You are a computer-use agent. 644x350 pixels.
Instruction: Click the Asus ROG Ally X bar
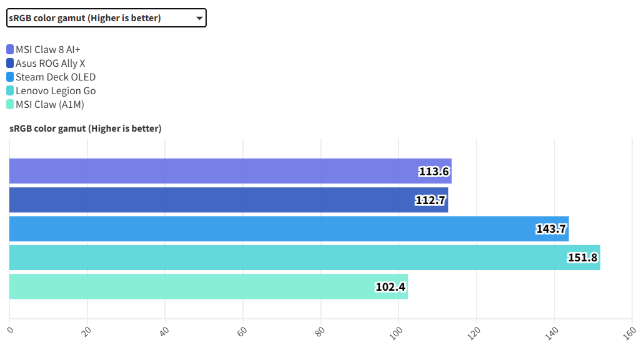[x=212, y=200]
